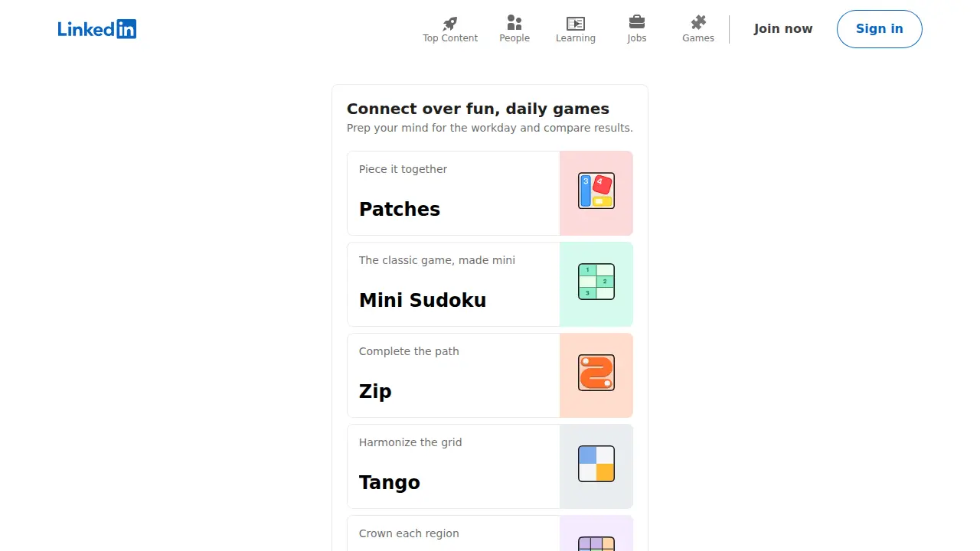980x551 pixels.
Task: Click the Patches game icon
Action: tap(596, 191)
